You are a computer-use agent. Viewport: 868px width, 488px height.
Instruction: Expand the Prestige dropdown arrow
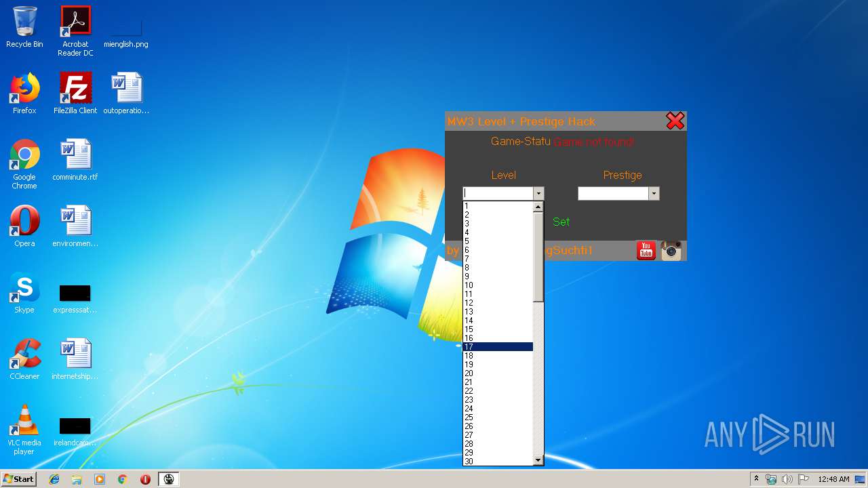654,194
